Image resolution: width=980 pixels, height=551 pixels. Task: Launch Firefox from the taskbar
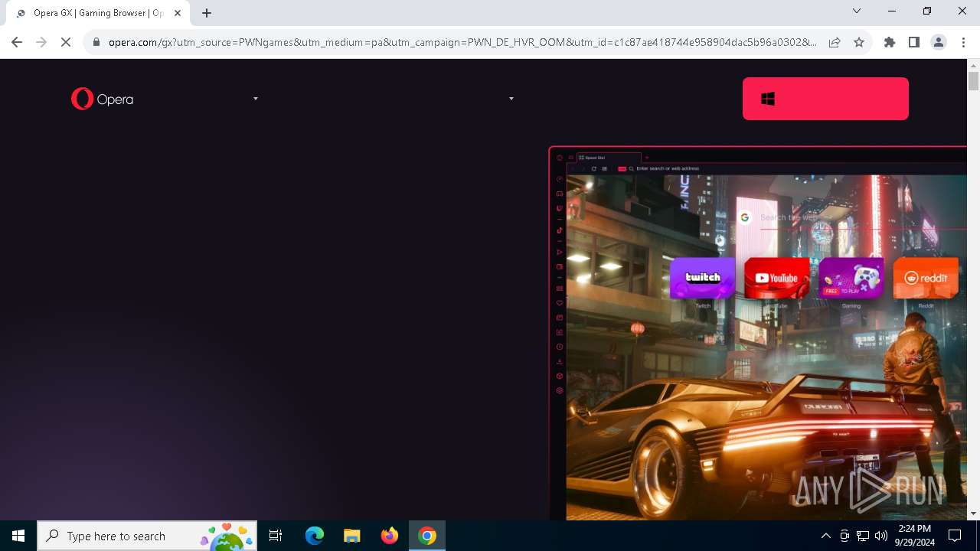[390, 536]
